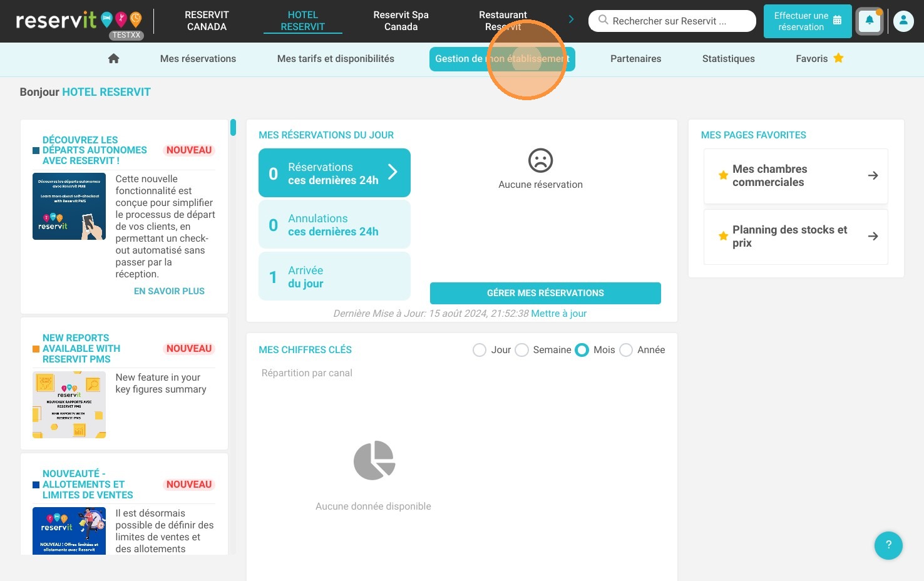Open the Partenaires menu
This screenshot has width=924, height=581.
[x=635, y=58]
